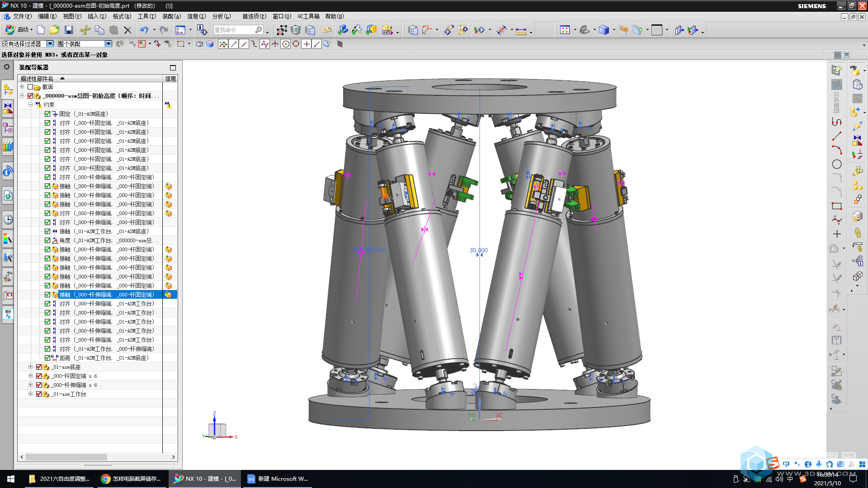Click the Circle tool in right toolbar
This screenshot has width=868, height=488.
click(837, 164)
